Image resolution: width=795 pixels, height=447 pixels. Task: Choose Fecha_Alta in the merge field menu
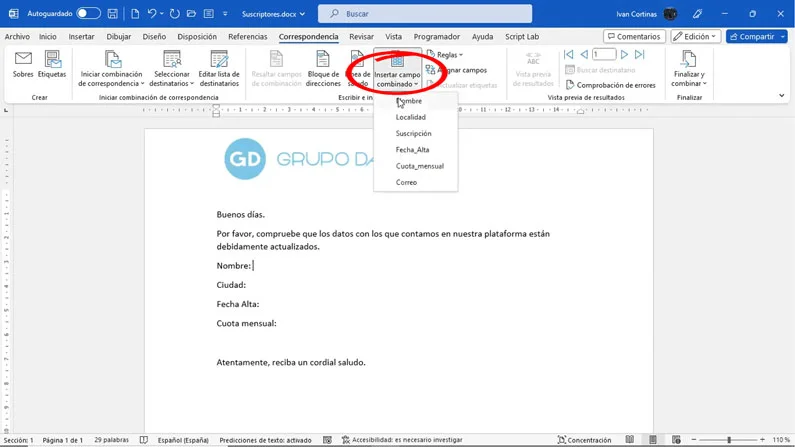coord(413,150)
